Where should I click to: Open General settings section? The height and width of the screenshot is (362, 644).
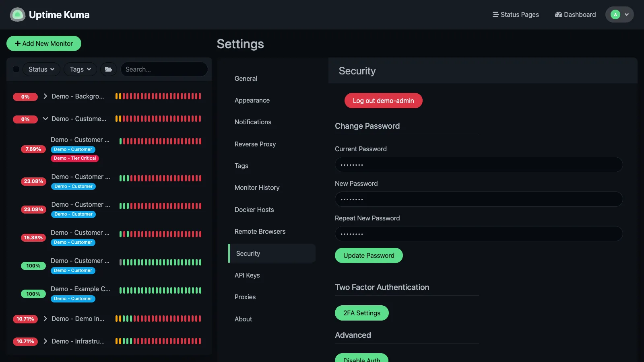[x=272, y=78]
